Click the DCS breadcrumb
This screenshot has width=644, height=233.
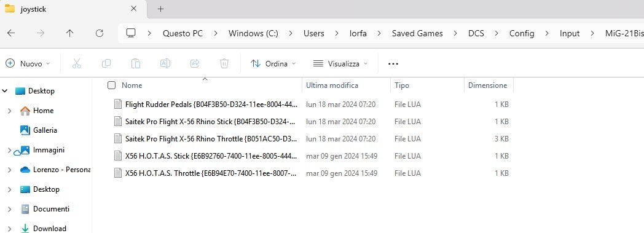point(476,34)
